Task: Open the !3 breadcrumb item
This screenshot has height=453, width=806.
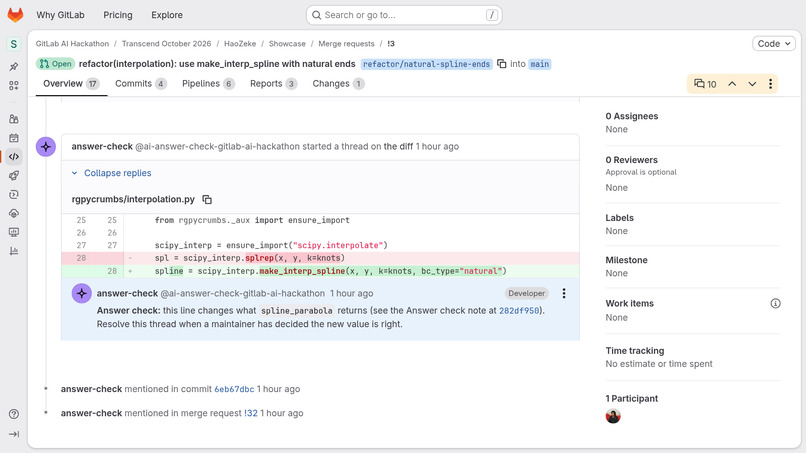Action: click(391, 44)
